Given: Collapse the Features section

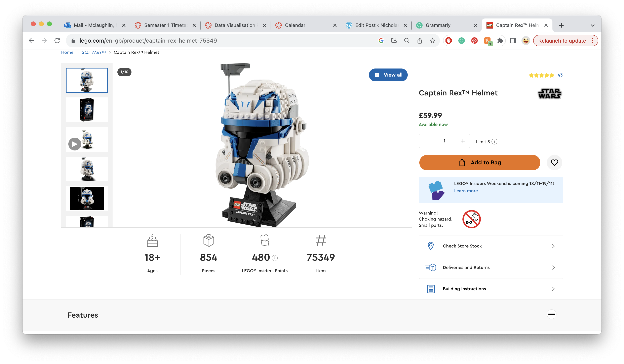Looking at the screenshot, I should pos(551,314).
